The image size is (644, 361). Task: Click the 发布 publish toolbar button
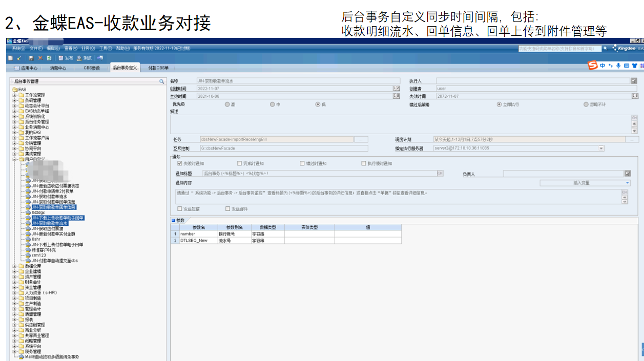[66, 58]
